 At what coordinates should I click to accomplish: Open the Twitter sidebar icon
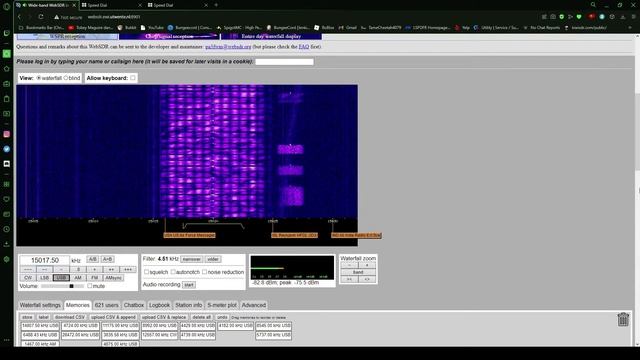tap(7, 149)
